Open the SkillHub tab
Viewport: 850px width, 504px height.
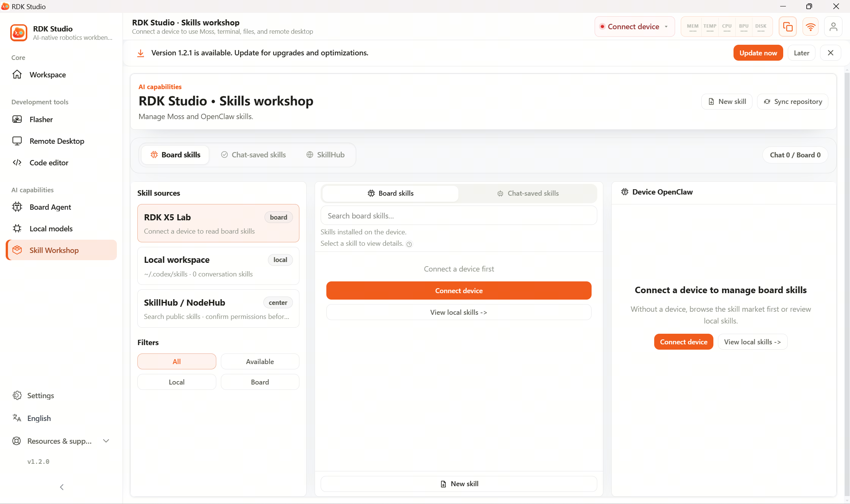(326, 155)
